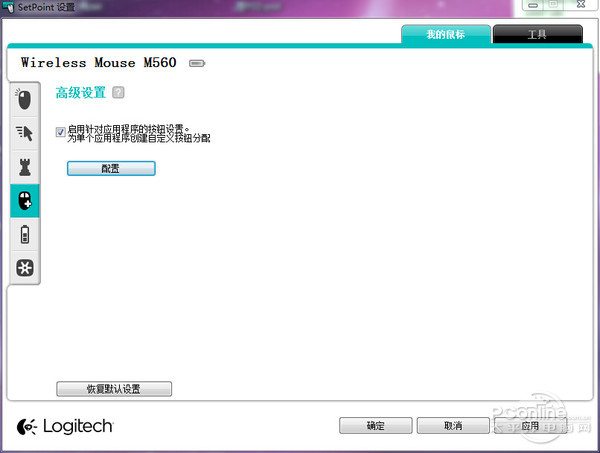The height and width of the screenshot is (453, 600).
Task: Confirm with the 确定 button
Action: pyautogui.click(x=375, y=425)
